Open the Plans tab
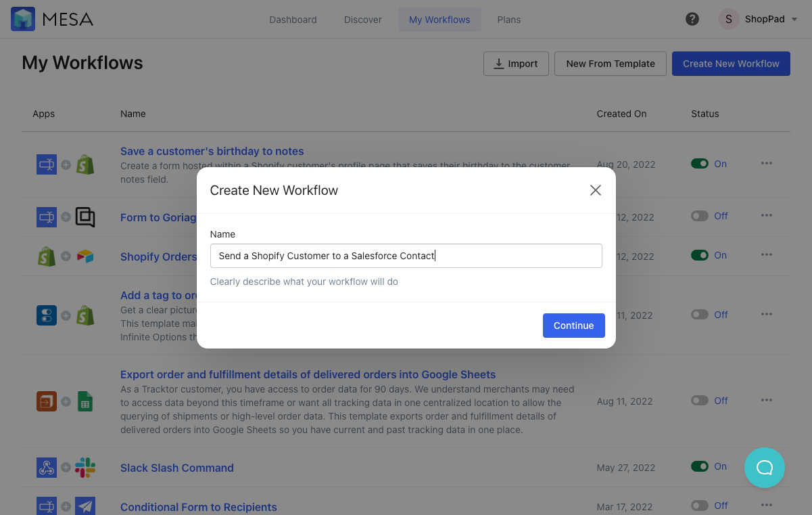812x515 pixels. click(x=509, y=20)
